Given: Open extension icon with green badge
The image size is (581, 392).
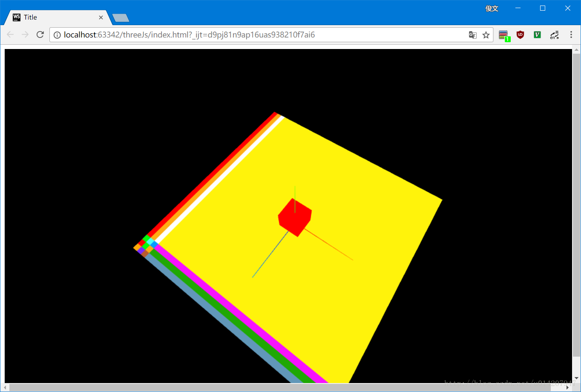Looking at the screenshot, I should tap(504, 35).
